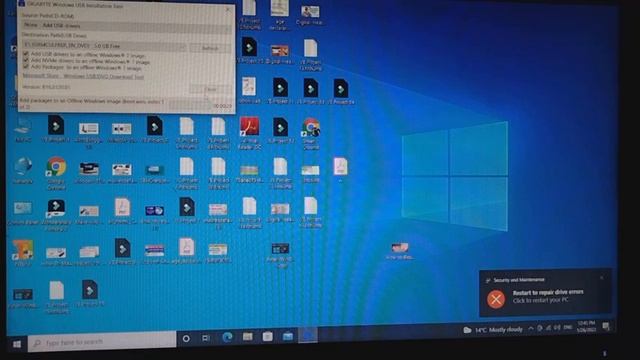Launch Microsoft Edge from the taskbar
This screenshot has width=640, height=360.
227,337
